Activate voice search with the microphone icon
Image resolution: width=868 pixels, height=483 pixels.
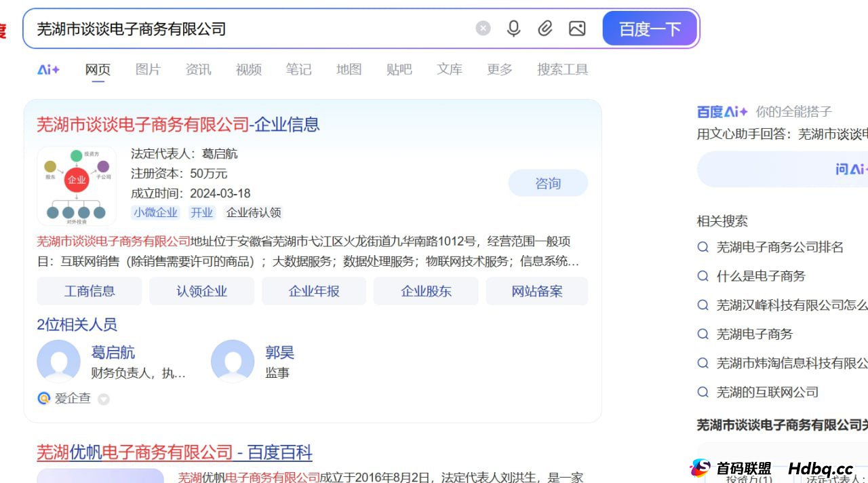click(513, 28)
